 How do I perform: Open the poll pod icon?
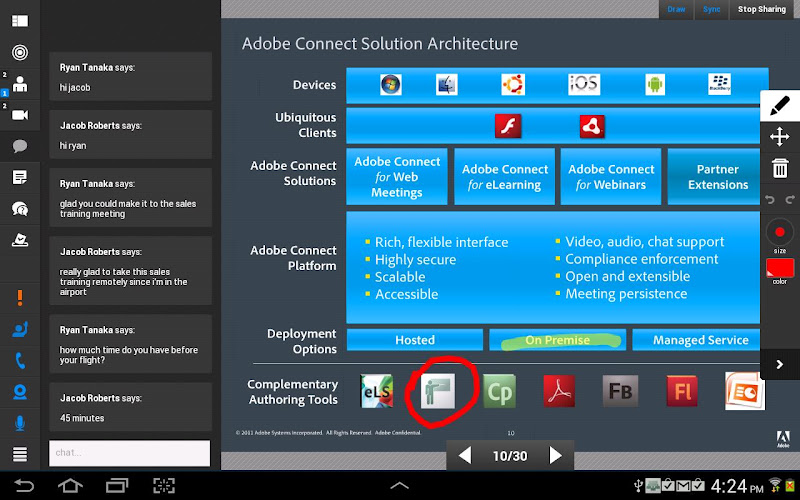tap(20, 240)
